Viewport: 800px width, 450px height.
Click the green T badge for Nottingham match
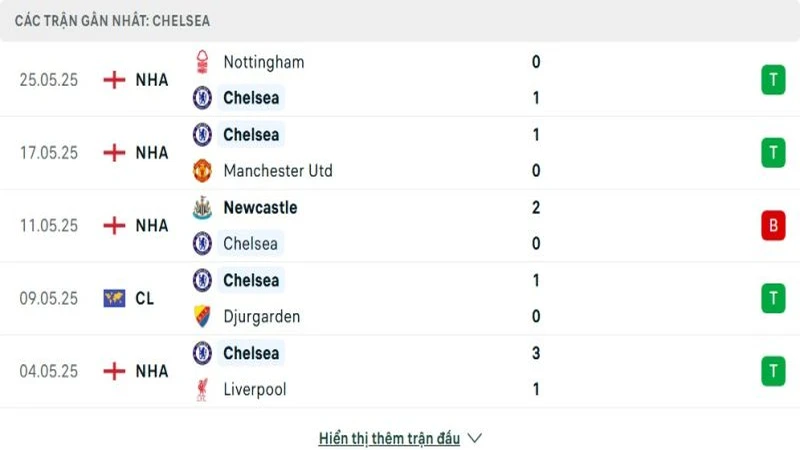(x=773, y=80)
